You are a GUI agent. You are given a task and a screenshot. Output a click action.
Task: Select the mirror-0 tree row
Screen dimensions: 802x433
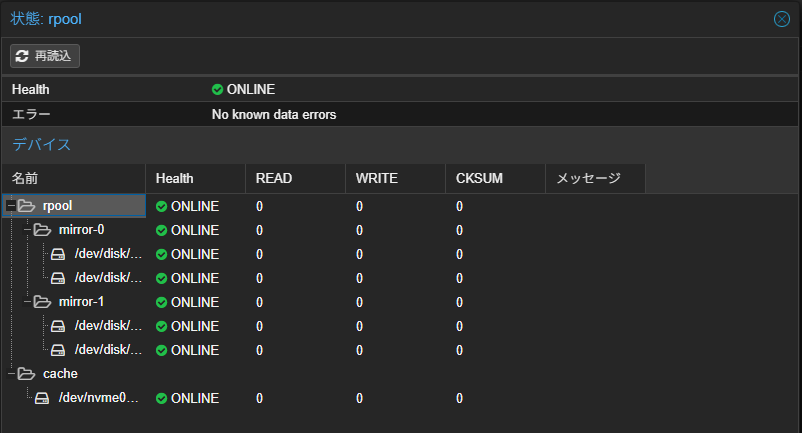[x=81, y=230]
